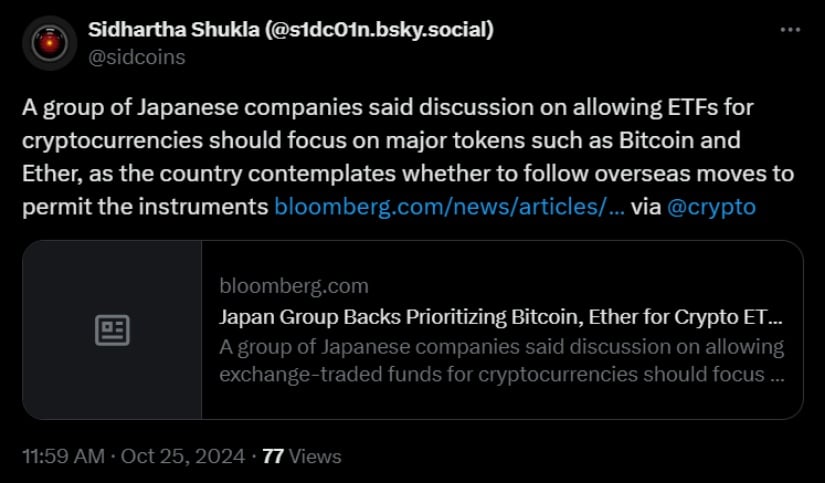The image size is (825, 483).
Task: Click the word "via" before @crypto
Action: tap(646, 207)
